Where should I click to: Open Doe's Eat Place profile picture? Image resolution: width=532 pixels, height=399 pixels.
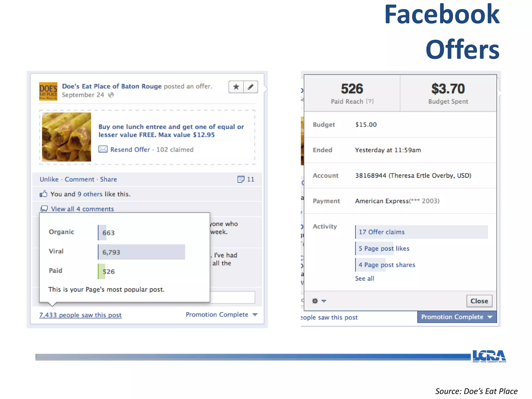[48, 91]
